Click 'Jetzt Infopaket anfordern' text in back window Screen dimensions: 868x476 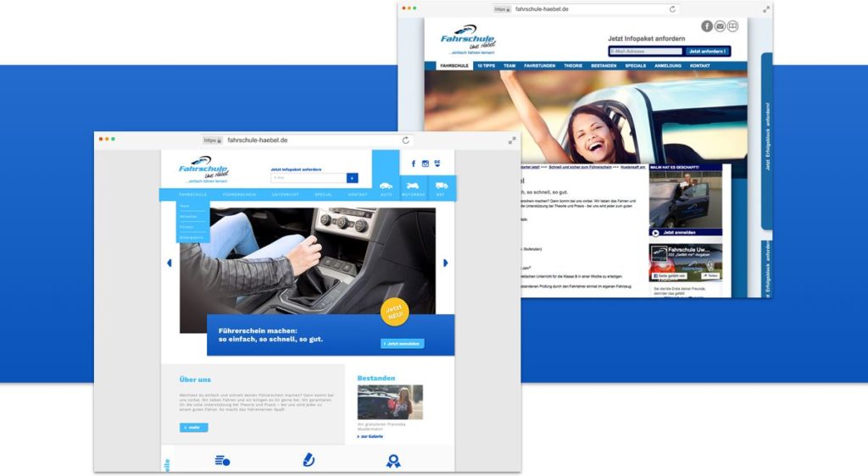coord(647,39)
